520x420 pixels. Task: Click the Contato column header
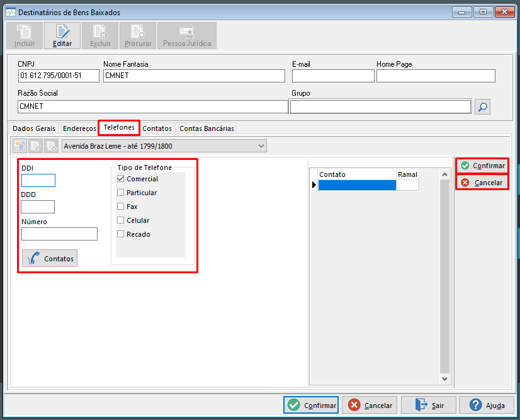(x=357, y=174)
